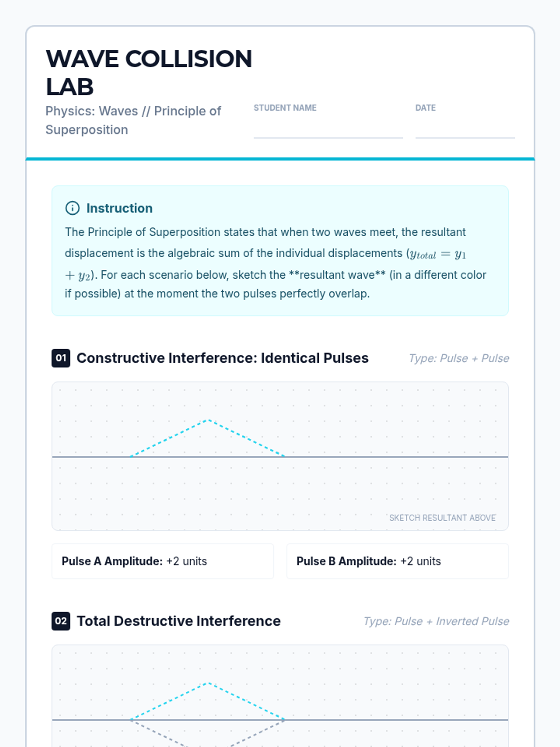
Task: Click the Total Destructive Interference heading
Action: tap(179, 621)
